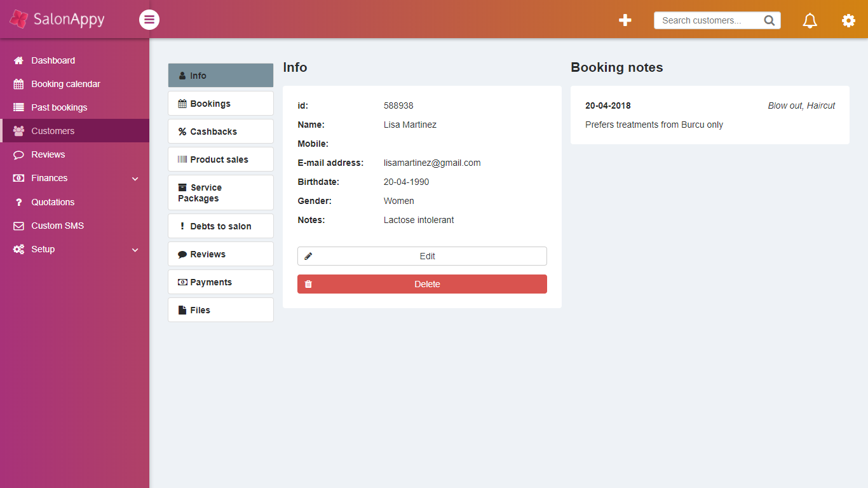Select the Info tab

(220, 76)
